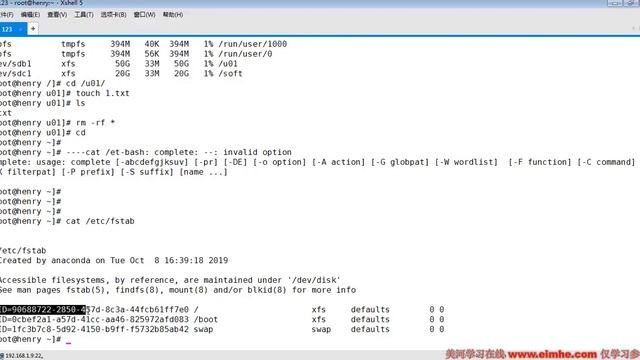Screen dimensions: 640x360
Task: Click the 'invalid option' error text
Action: pyautogui.click(x=257, y=152)
